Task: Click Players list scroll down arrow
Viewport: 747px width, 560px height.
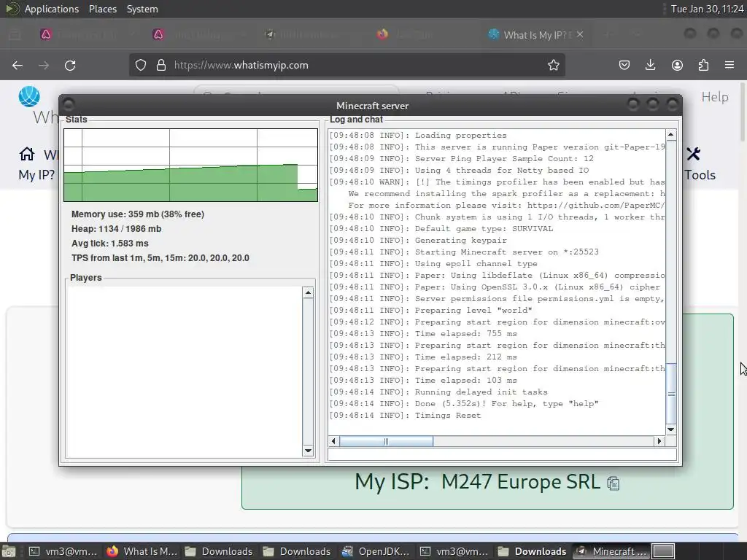Action: pos(308,451)
